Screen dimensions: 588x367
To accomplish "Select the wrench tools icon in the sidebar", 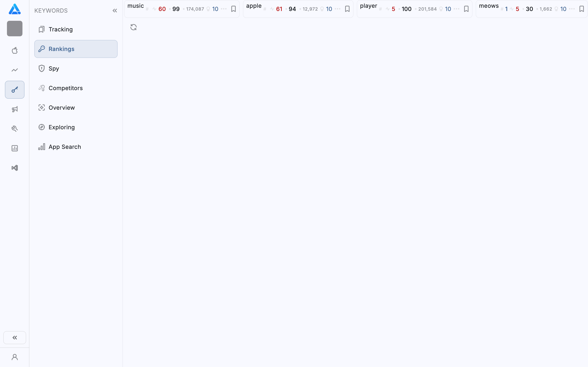I will coord(14,128).
